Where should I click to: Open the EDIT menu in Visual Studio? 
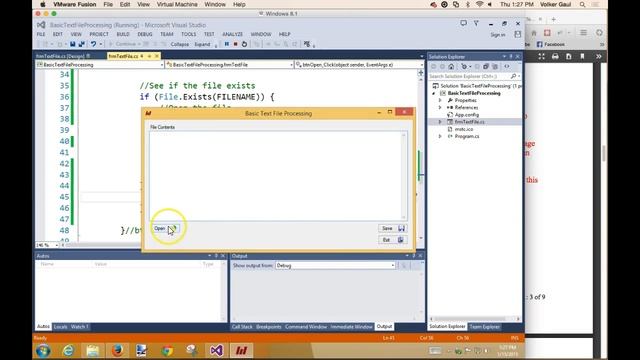(58, 34)
